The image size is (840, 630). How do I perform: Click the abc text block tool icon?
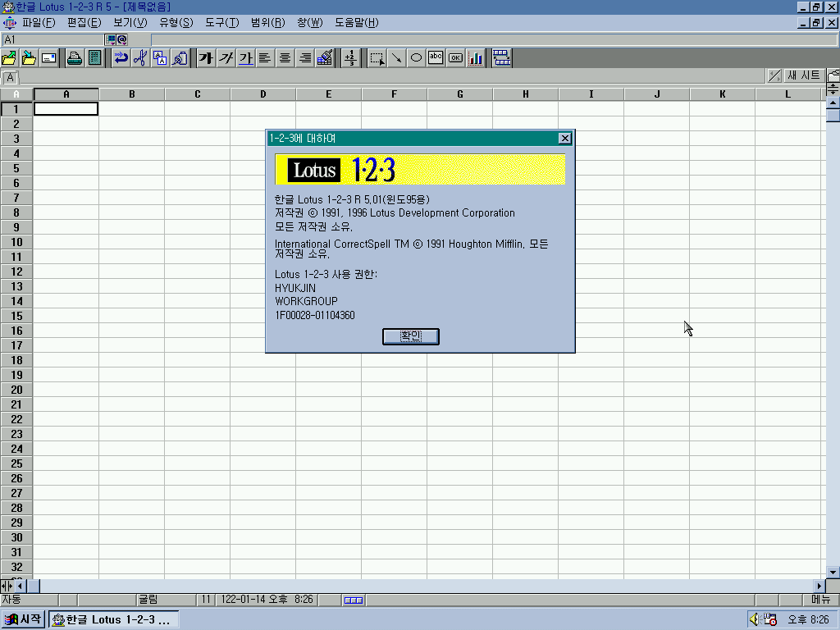click(436, 58)
